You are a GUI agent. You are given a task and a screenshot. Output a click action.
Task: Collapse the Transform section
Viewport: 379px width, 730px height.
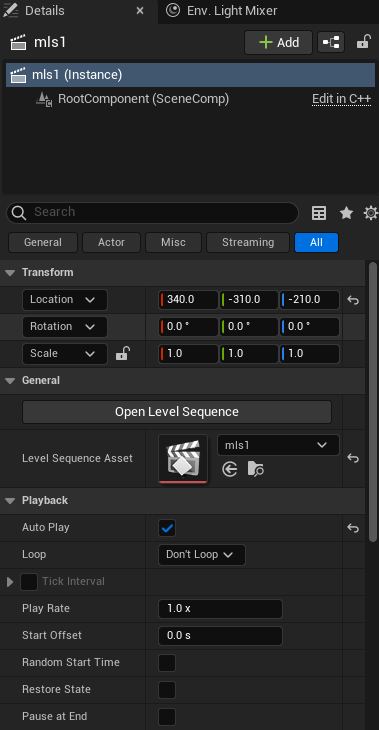click(10, 273)
